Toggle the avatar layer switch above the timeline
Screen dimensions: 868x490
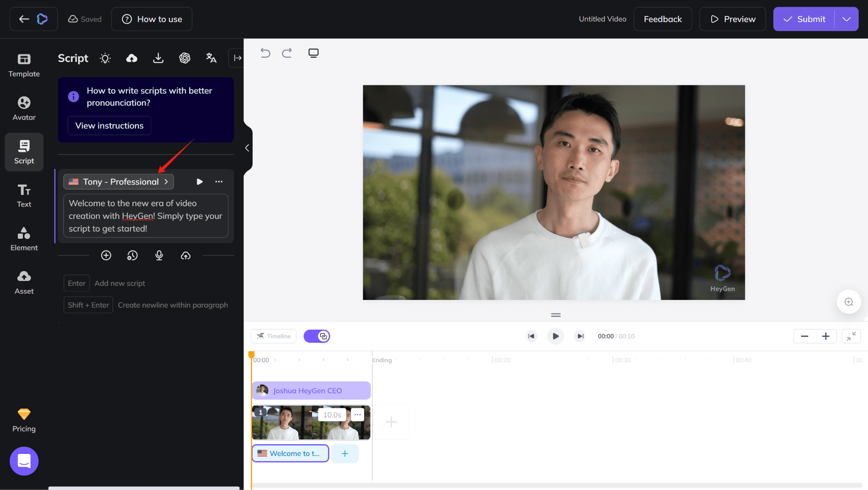click(x=317, y=336)
